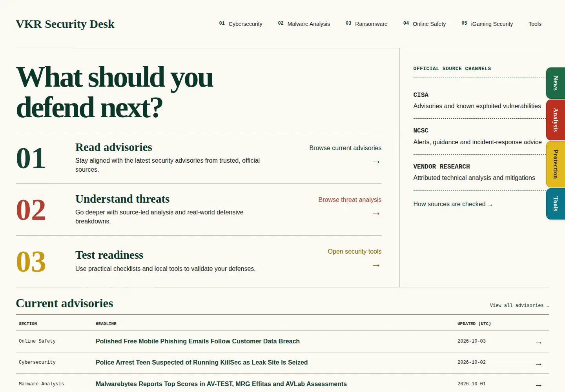Image resolution: width=565 pixels, height=392 pixels.
Task: Click arrow on Polished Free Mobile Phishing row
Action: [539, 343]
